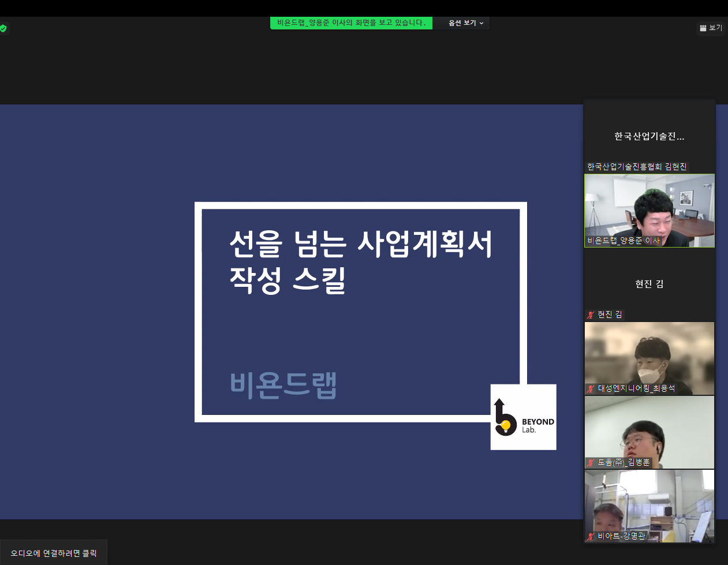Viewport: 728px width, 565px height.
Task: Click muted mic icon beside 현진 김
Action: point(591,315)
